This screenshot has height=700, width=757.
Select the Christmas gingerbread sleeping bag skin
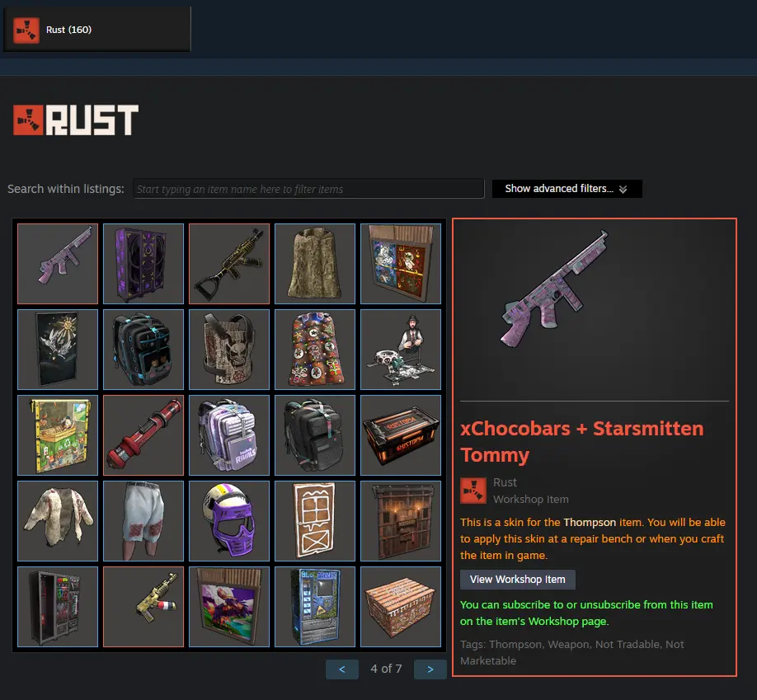(x=315, y=350)
